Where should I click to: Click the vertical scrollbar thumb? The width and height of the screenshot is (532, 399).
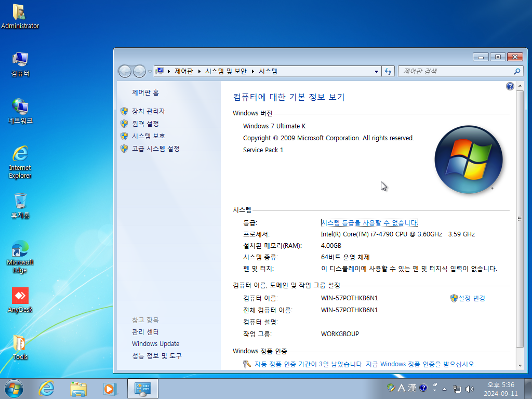pos(520,219)
